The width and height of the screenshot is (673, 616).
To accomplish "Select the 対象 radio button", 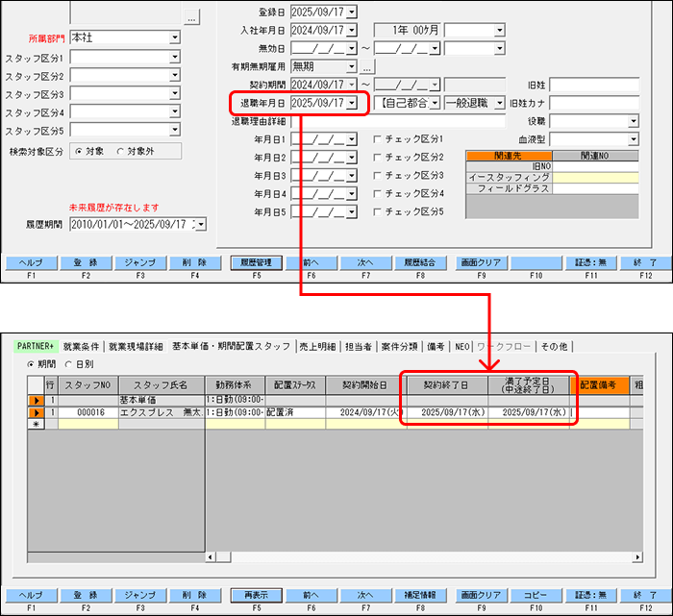I will point(79,152).
